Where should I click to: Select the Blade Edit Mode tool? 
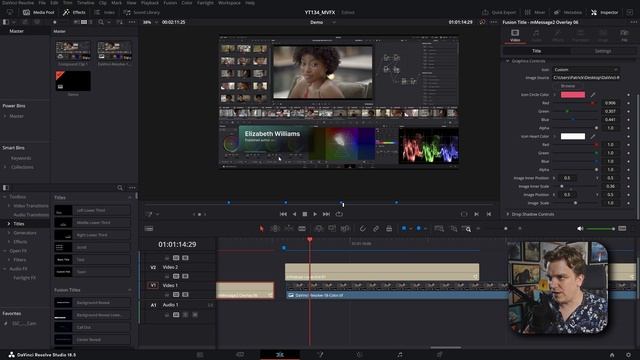click(x=302, y=229)
